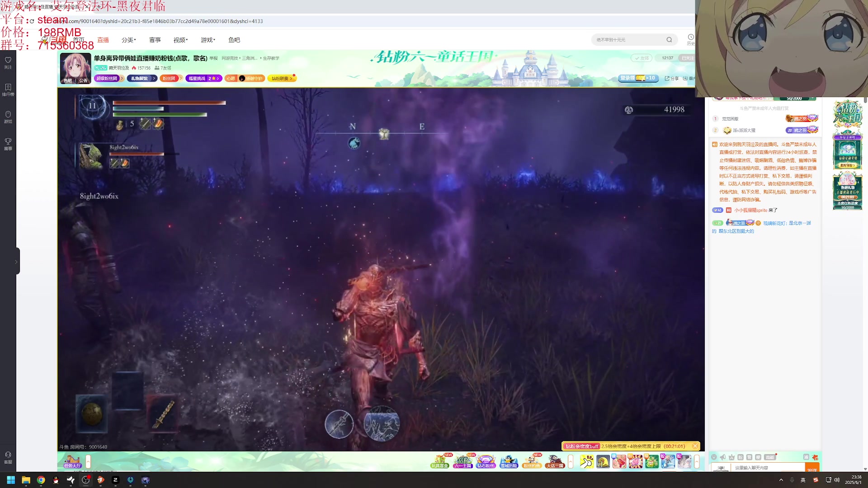
Task: Expand the 福星挑战 badge
Action: (x=203, y=78)
